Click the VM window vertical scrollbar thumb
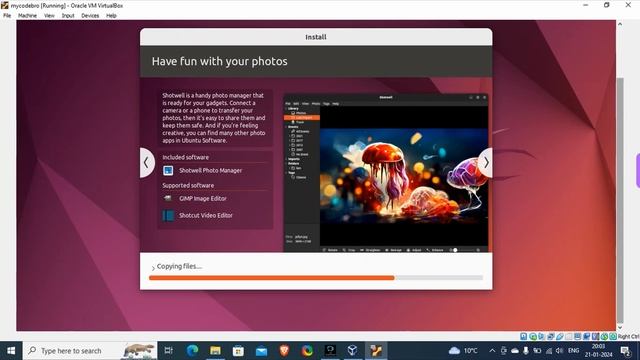Image resolution: width=640 pixels, height=360 pixels. click(x=620, y=200)
